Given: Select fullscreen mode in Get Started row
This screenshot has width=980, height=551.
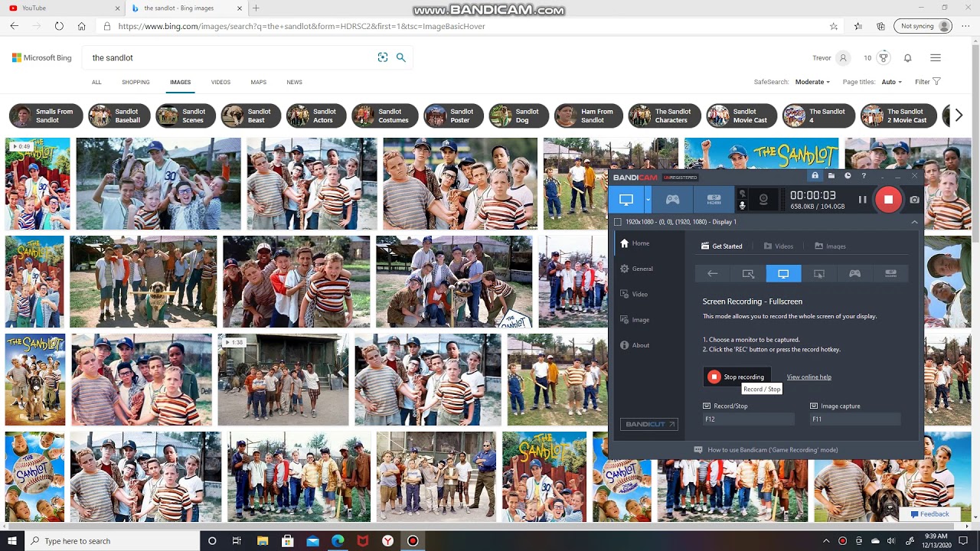Looking at the screenshot, I should 783,273.
